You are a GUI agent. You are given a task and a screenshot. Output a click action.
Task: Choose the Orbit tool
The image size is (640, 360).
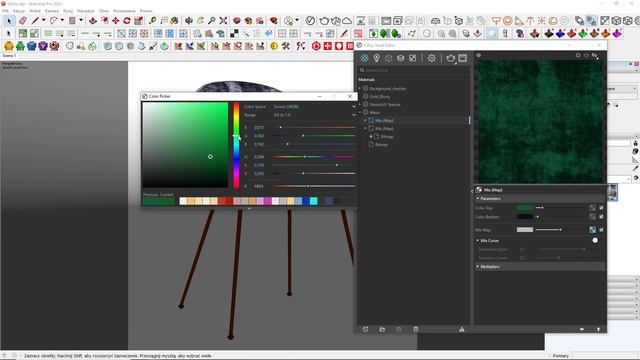tap(189, 20)
